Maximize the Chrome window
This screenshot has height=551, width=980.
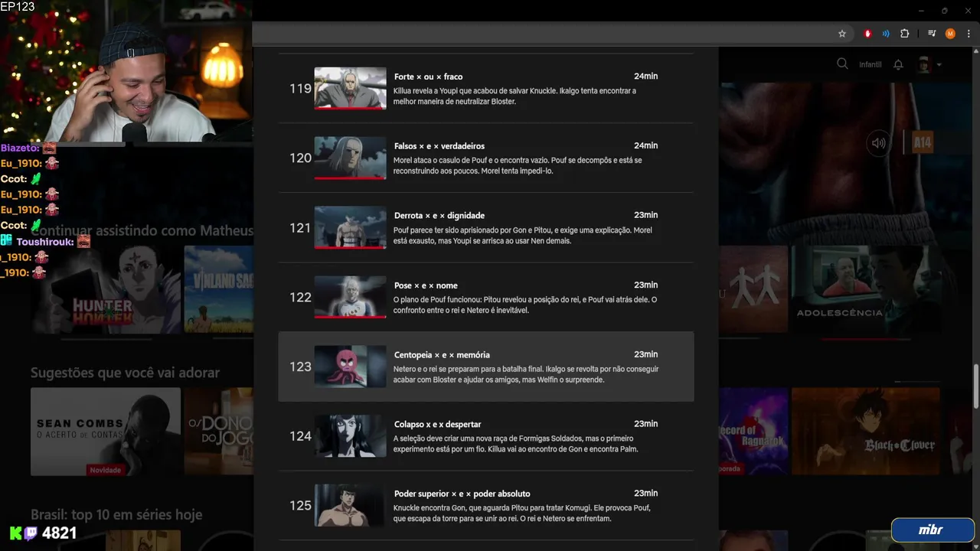point(944,11)
